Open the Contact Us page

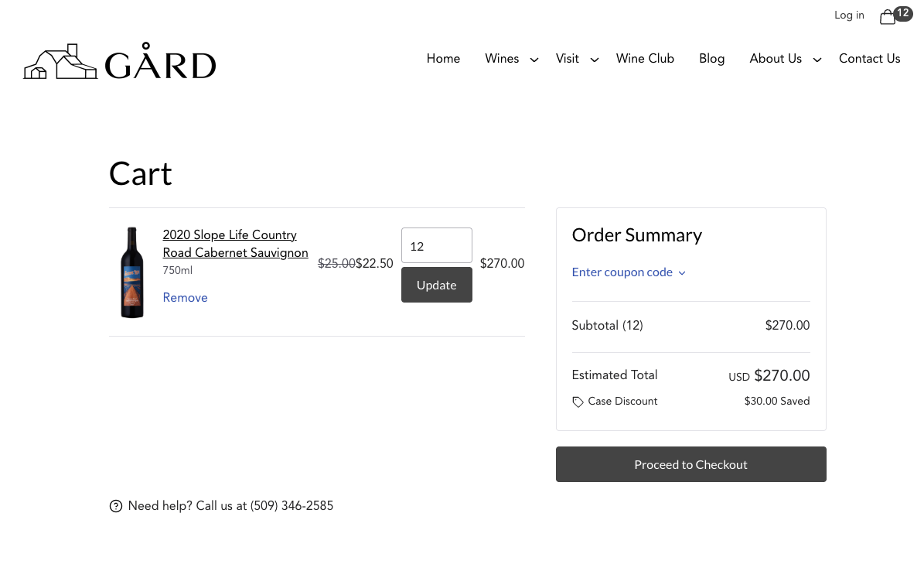[869, 59]
